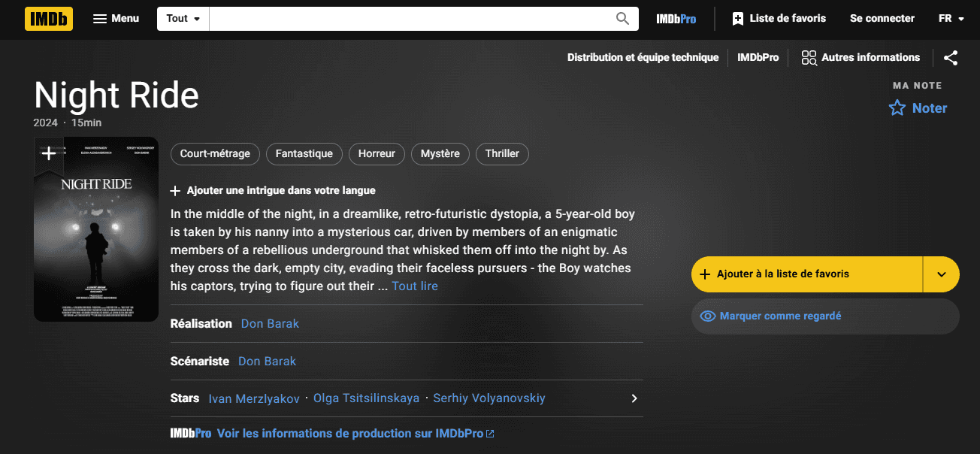Toggle Marquer comme regardé
Image resolution: width=980 pixels, height=454 pixels.
[824, 316]
